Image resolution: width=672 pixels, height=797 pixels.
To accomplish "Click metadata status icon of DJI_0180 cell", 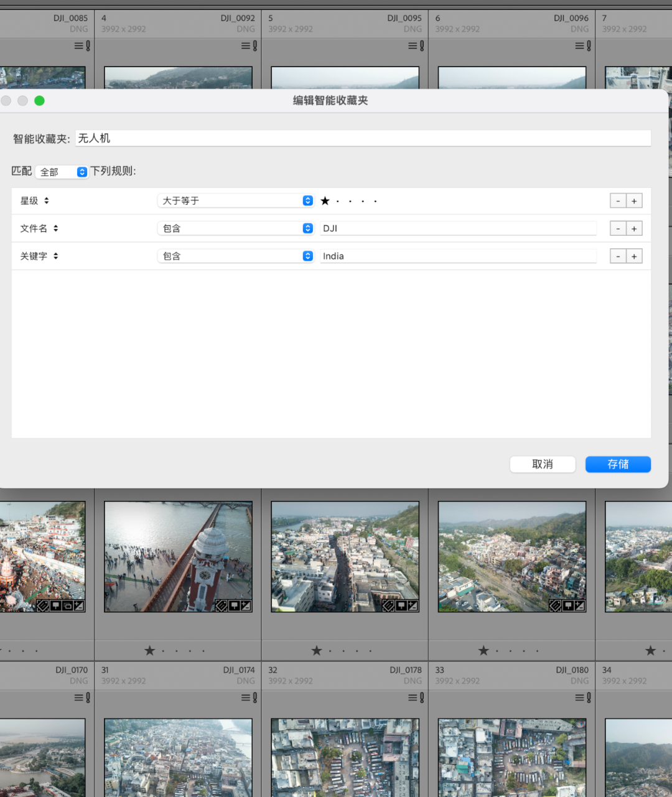I will (583, 697).
